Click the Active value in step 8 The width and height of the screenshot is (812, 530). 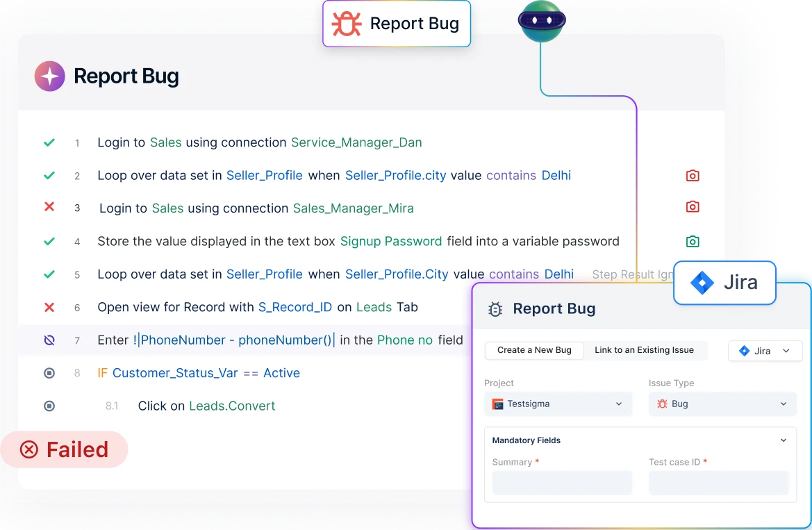(282, 373)
